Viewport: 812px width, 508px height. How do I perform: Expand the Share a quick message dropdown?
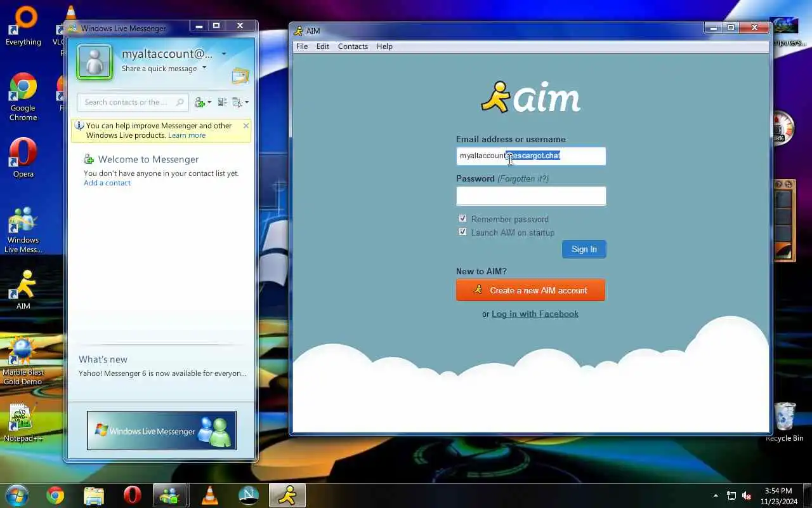point(204,68)
